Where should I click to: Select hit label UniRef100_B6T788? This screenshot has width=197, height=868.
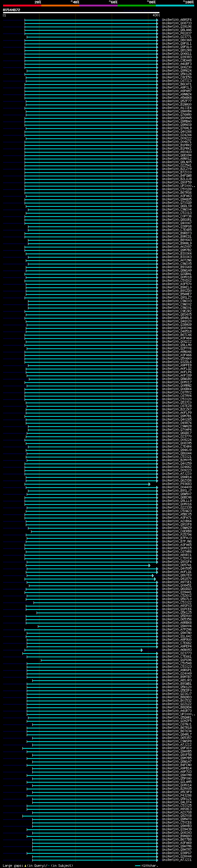176,840
